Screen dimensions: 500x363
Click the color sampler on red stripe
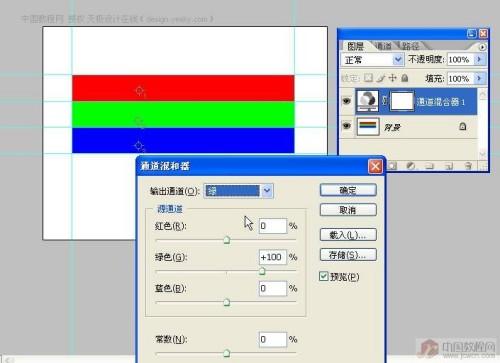[140, 91]
